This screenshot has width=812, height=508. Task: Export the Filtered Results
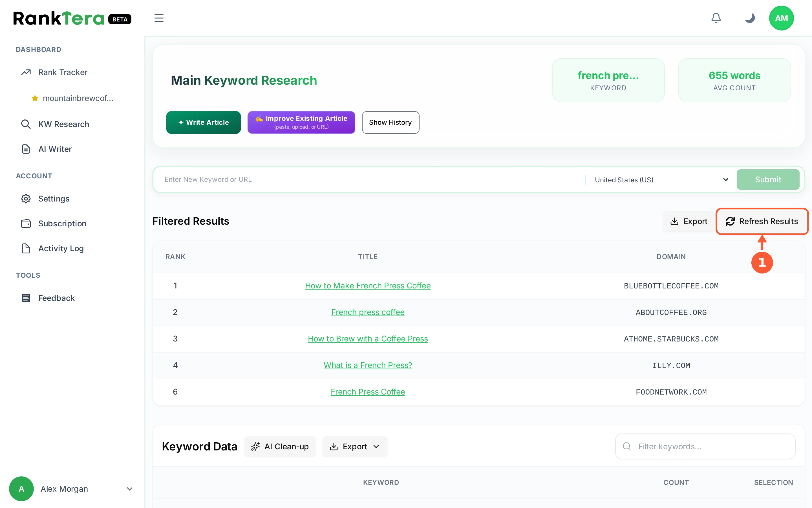[689, 222]
